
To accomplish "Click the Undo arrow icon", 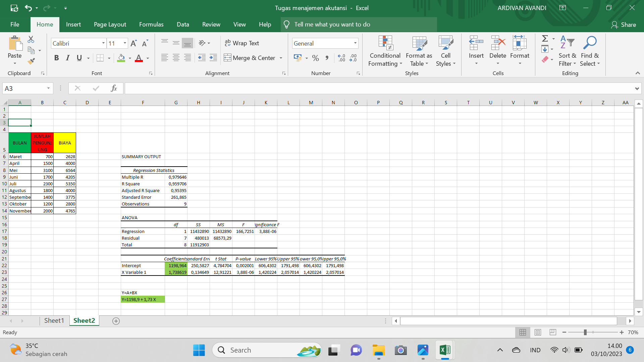I will 28,8.
